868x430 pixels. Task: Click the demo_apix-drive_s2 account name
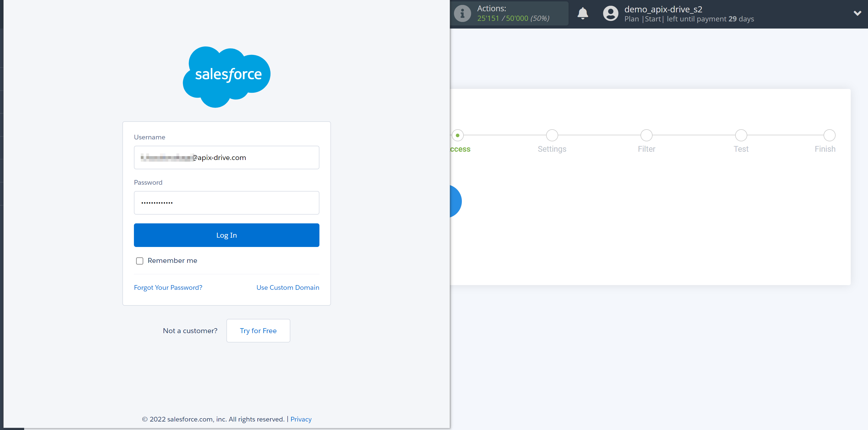coord(663,9)
